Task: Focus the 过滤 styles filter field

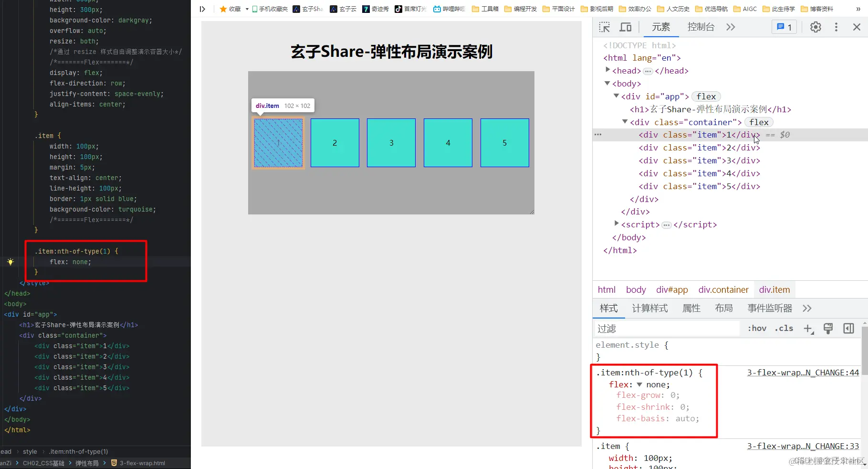Action: [x=666, y=329]
